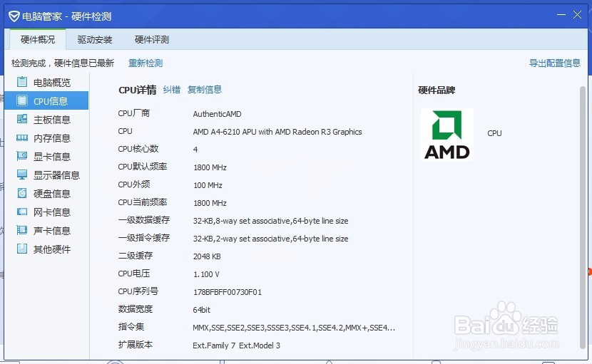Click the 声卡信息 sound card icon
592x364 pixels.
click(x=22, y=230)
